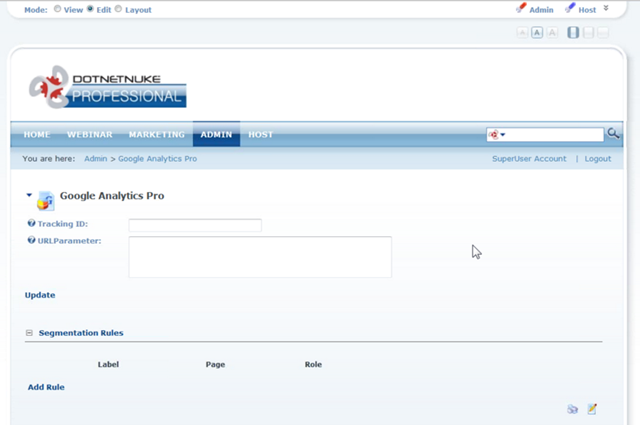Viewport: 640px width, 425px height.
Task: Click the Google Analytics Pro module icon
Action: [x=46, y=200]
